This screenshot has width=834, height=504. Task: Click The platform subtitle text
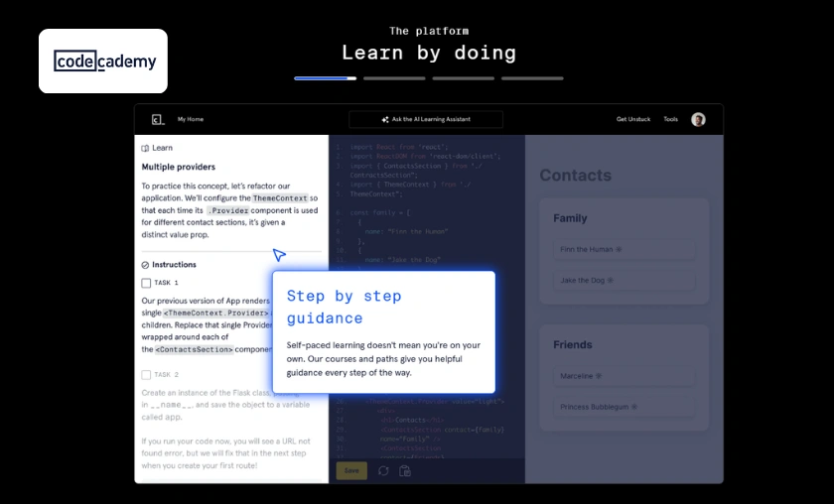coord(429,31)
